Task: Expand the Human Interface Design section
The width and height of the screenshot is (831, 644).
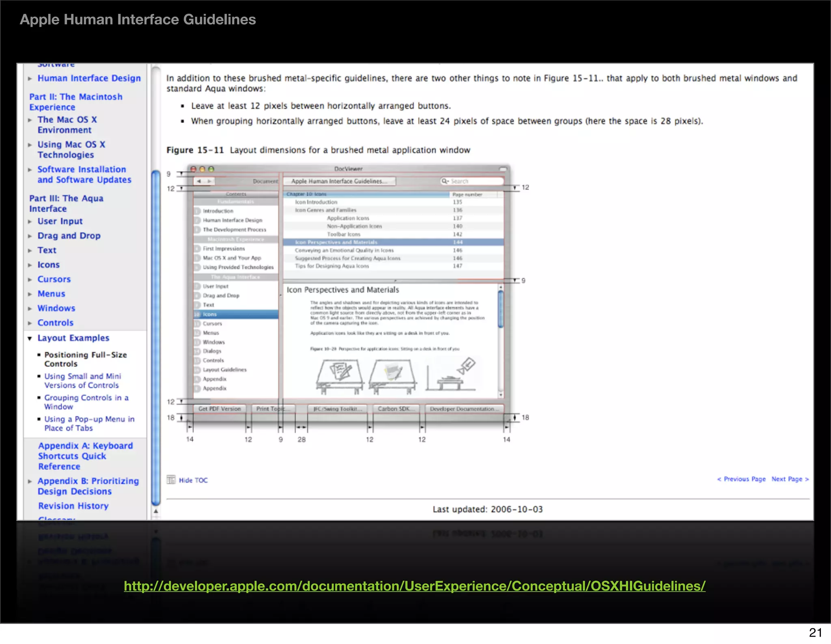Action: click(30, 79)
